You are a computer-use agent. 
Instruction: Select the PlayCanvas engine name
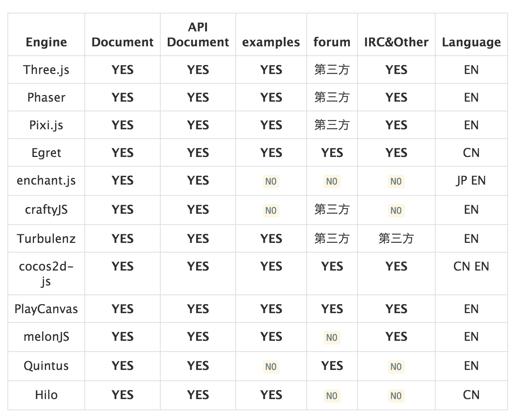tap(46, 309)
